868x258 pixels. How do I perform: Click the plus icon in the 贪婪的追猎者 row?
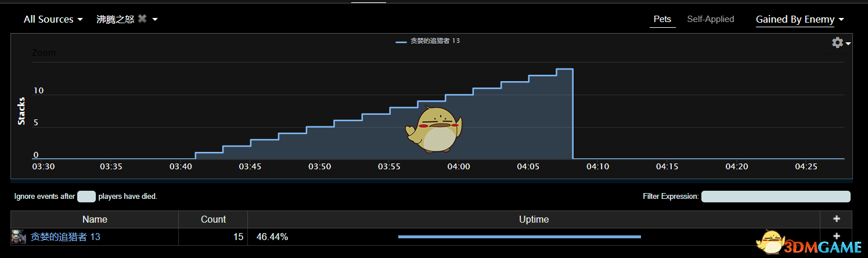(836, 236)
